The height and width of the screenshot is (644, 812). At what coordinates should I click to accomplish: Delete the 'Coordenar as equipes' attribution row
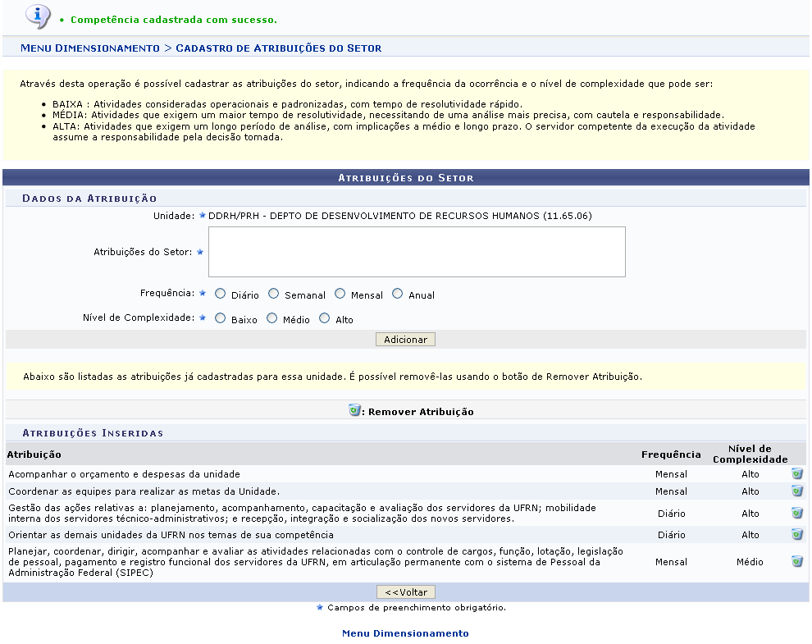(x=796, y=491)
